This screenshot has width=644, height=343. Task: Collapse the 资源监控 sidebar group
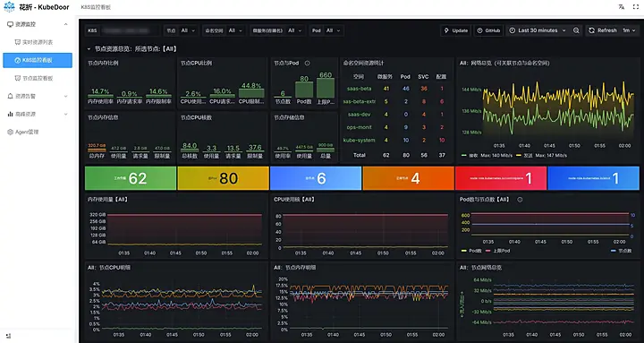coord(65,24)
